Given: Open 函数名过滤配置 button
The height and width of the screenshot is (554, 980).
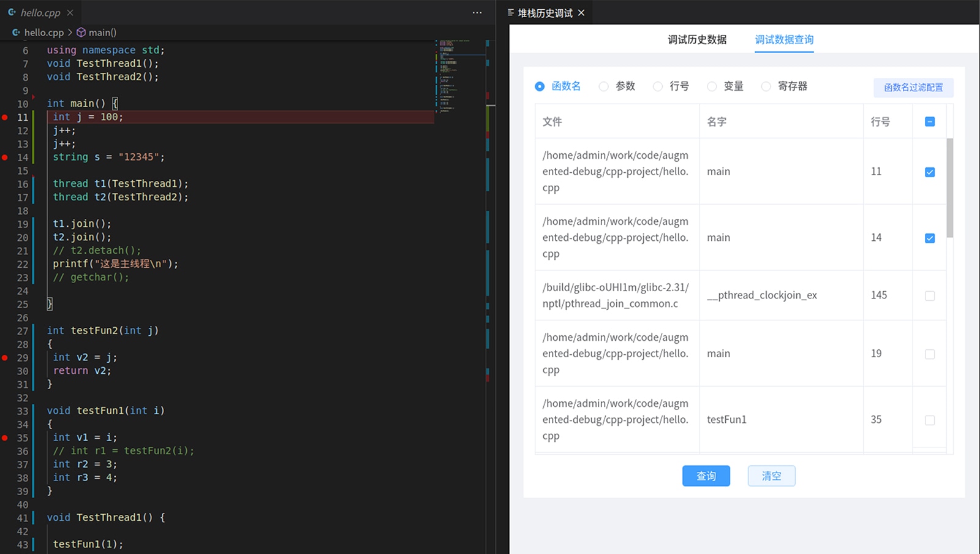Looking at the screenshot, I should (x=913, y=87).
